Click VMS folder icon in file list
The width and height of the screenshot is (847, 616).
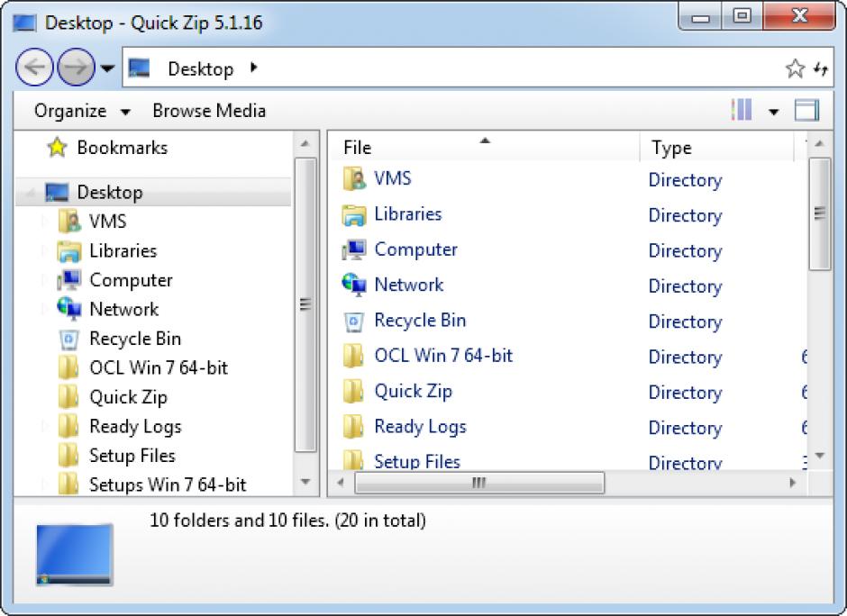(x=354, y=178)
